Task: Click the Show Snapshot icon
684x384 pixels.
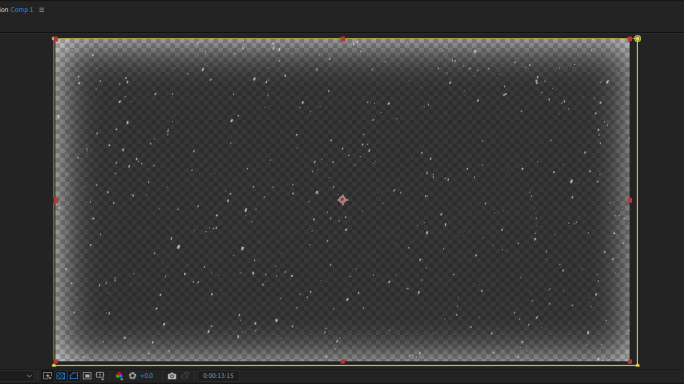Action: 185,376
